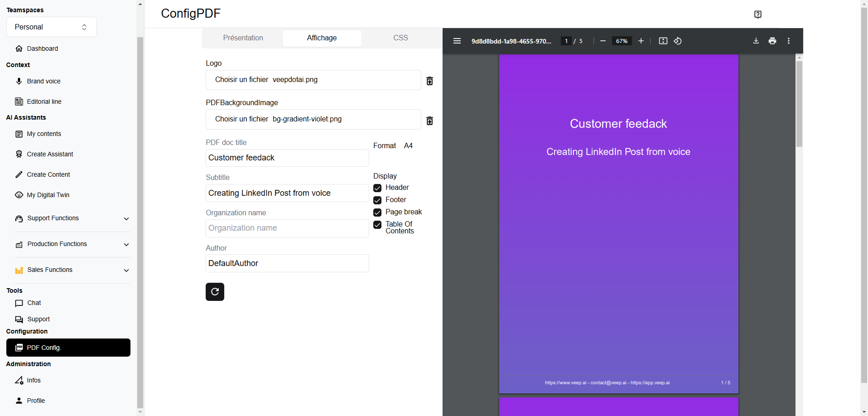Uncheck the Header display checkbox
Screen dimensions: 868x416
point(377,188)
